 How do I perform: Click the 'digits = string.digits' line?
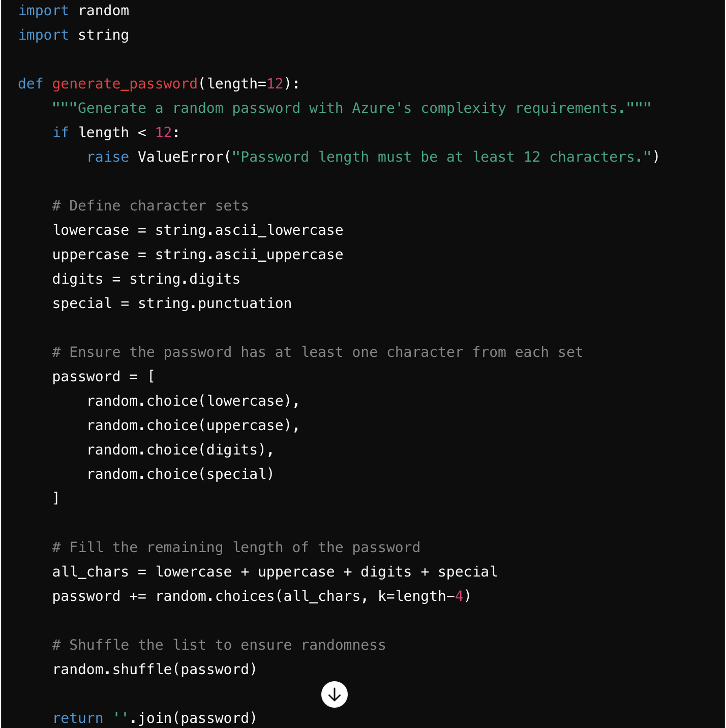tap(146, 279)
